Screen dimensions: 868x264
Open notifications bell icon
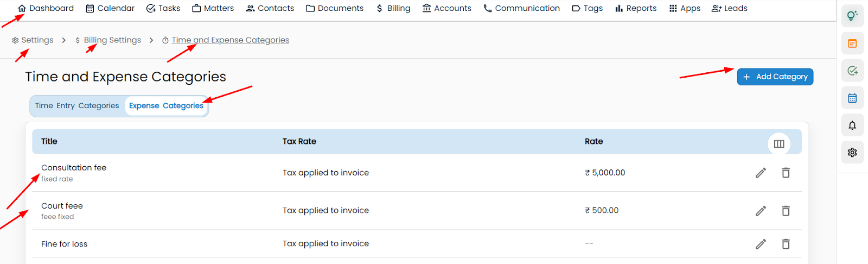coord(852,125)
